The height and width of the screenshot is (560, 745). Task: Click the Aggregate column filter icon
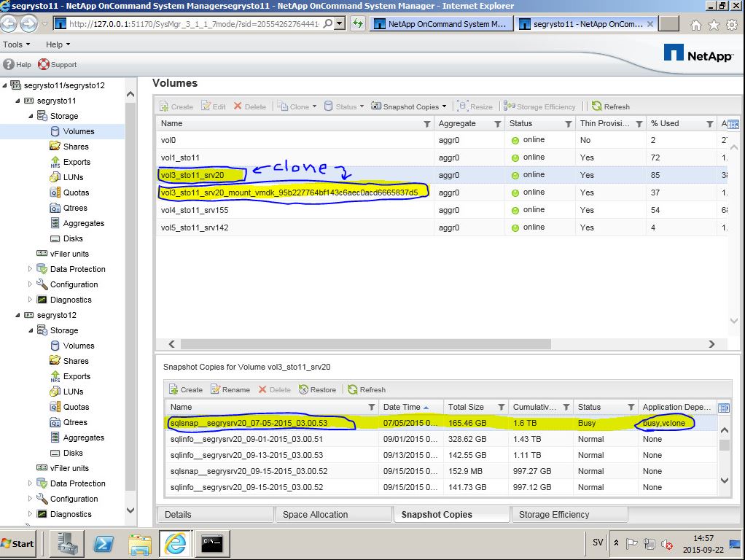point(497,124)
